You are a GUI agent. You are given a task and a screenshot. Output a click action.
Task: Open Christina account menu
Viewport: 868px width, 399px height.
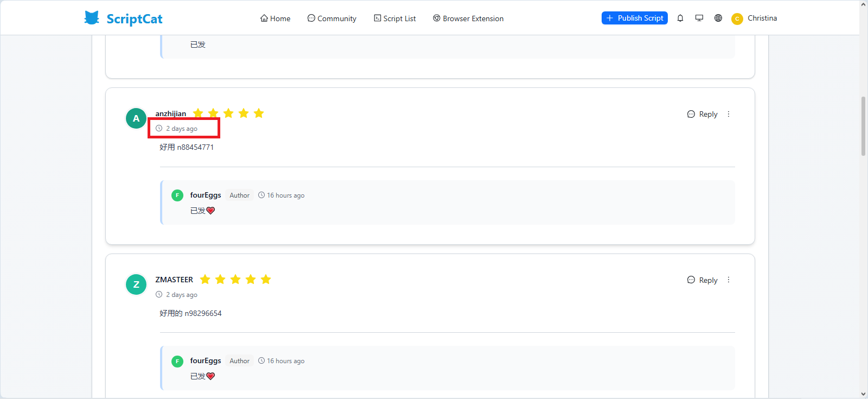pyautogui.click(x=762, y=18)
